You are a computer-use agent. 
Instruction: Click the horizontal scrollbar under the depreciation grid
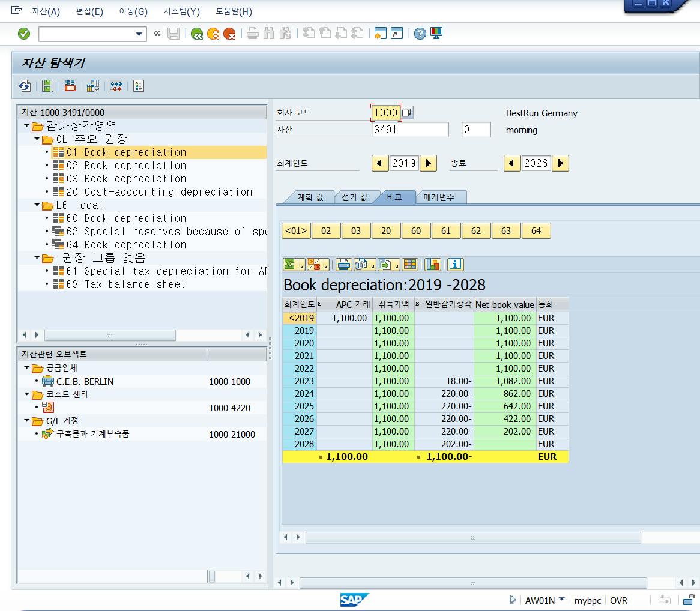click(472, 537)
